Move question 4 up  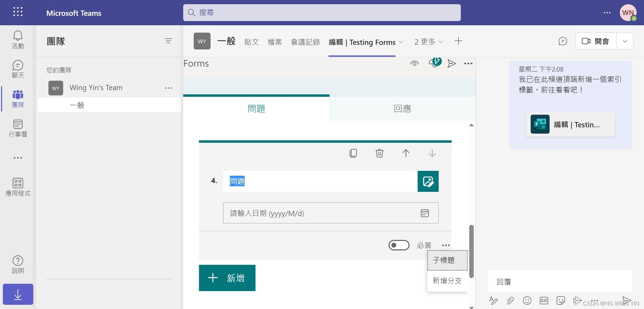(406, 153)
